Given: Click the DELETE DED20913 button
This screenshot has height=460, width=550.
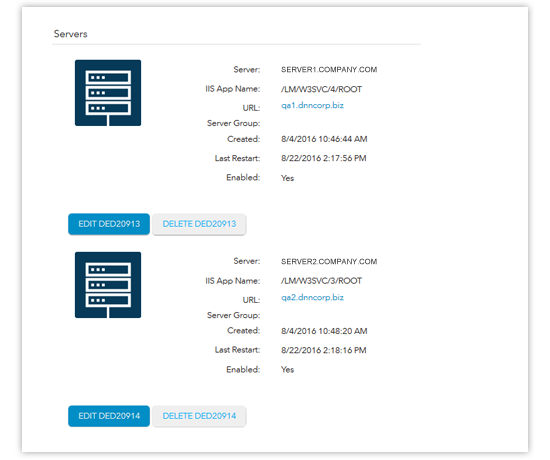Looking at the screenshot, I should coord(199,224).
